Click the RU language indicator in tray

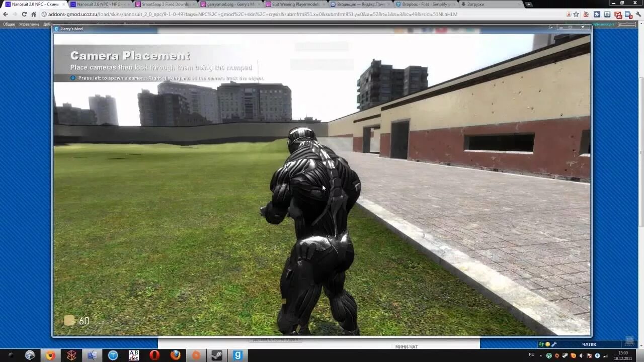click(532, 354)
